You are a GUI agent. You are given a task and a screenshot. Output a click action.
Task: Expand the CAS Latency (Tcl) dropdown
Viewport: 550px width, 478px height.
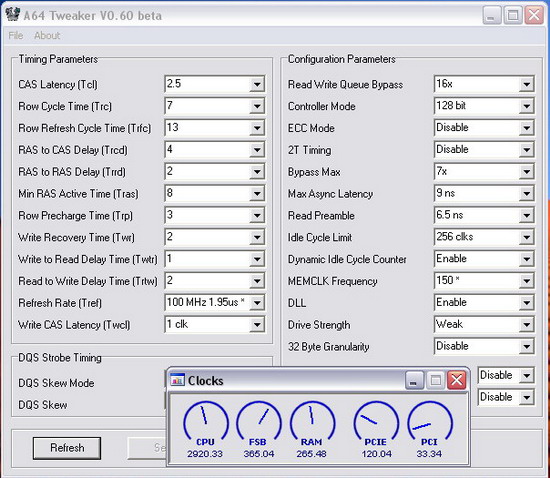257,84
